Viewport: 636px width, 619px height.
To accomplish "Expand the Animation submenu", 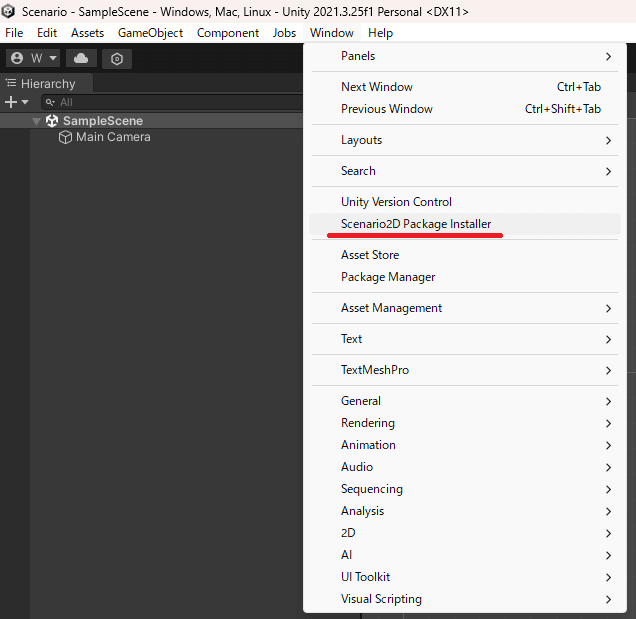I will [465, 445].
